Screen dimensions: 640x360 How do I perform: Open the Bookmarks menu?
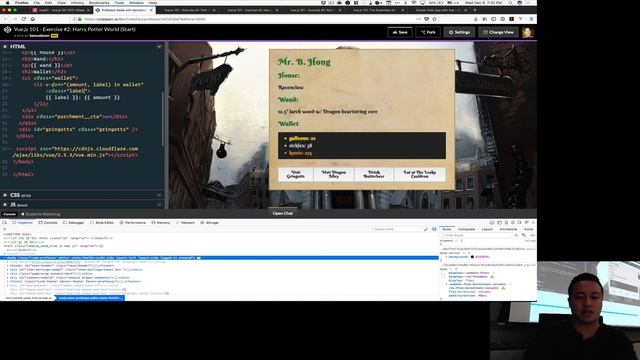99,3
